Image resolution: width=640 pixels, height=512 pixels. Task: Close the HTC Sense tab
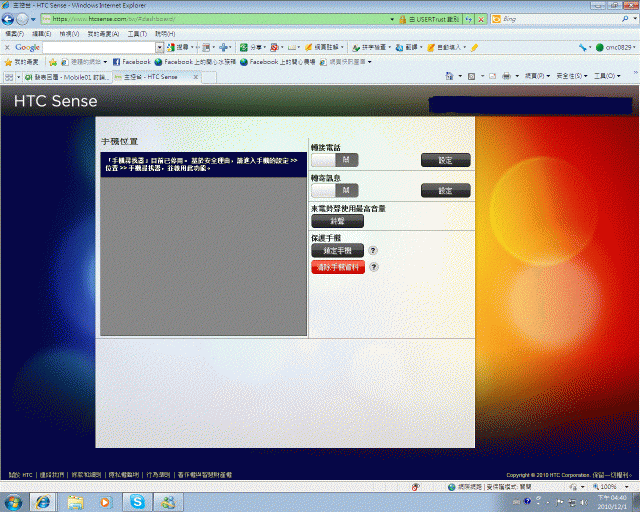coord(196,77)
